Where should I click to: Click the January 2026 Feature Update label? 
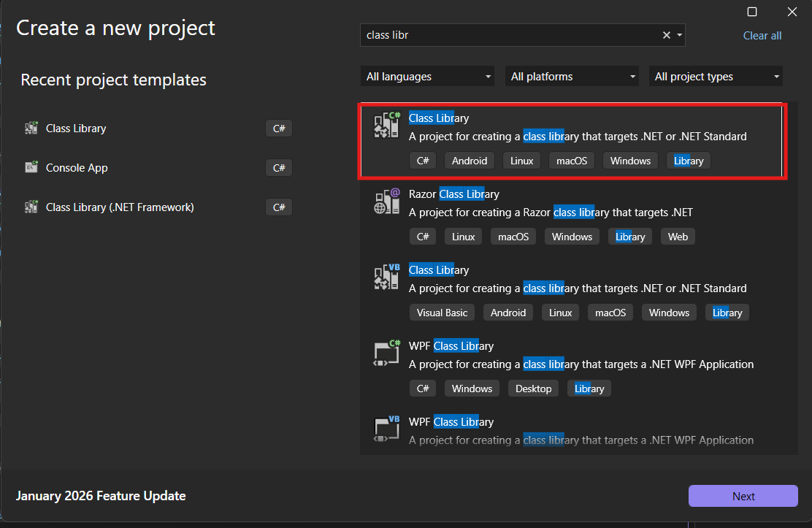tap(101, 495)
